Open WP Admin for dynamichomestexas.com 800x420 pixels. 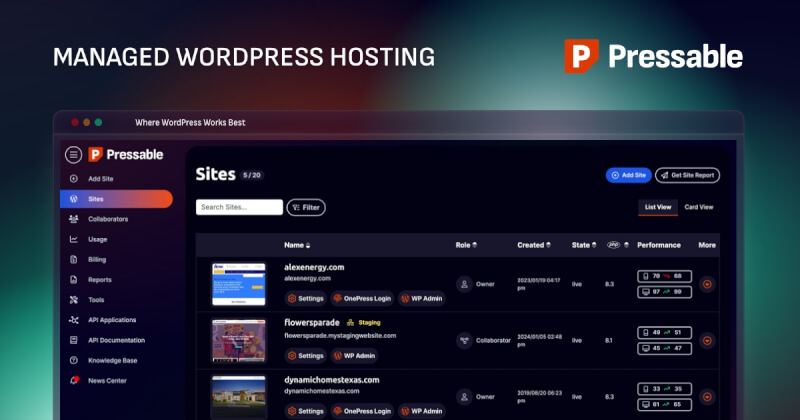pos(421,411)
